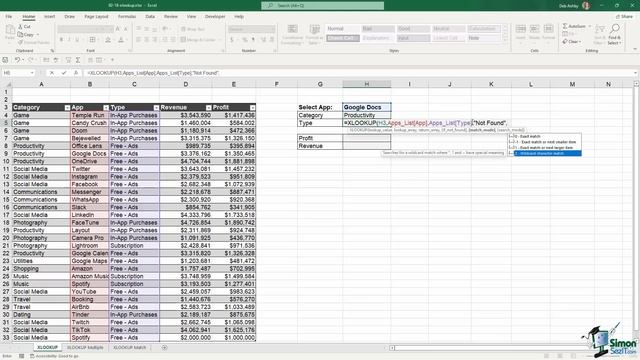Click the Merge & Center button
This screenshot has height=360, width=640.
point(198,40)
